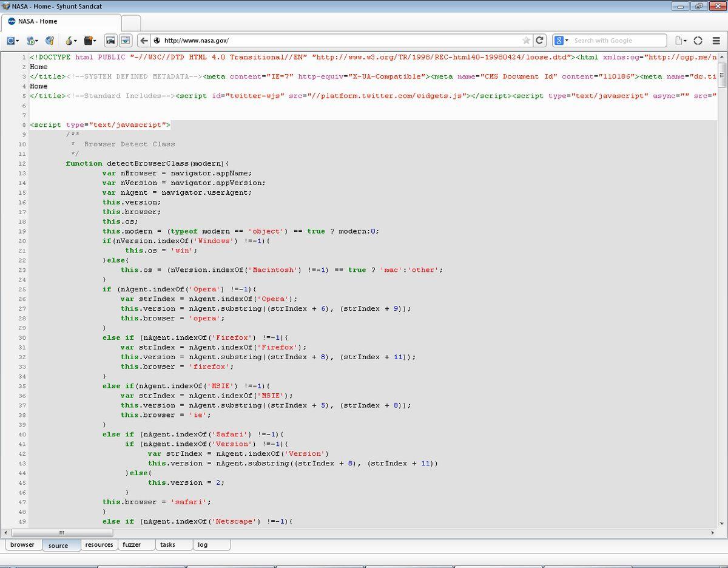Image resolution: width=728 pixels, height=568 pixels.
Task: Click the console panel icon in toolbar
Action: 110,41
